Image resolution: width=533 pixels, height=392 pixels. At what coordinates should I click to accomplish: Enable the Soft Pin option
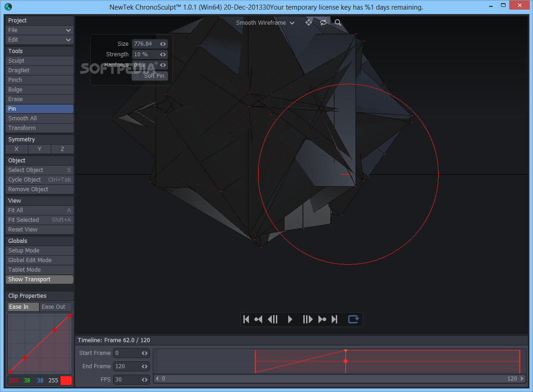[x=150, y=76]
